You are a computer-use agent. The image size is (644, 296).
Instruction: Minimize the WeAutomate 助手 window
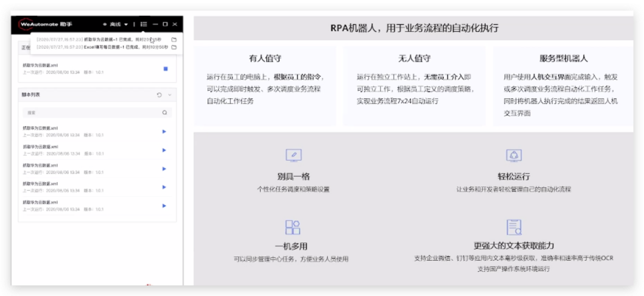tap(155, 24)
